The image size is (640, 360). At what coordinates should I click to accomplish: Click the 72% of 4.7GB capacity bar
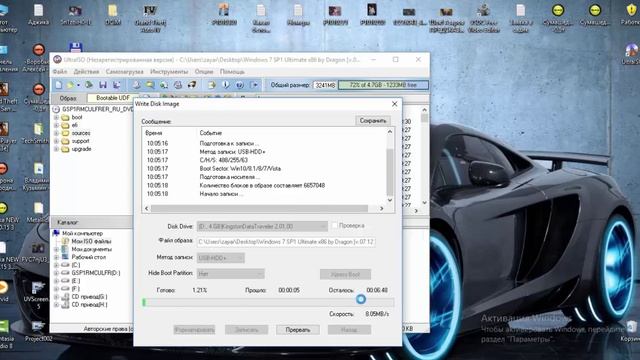pyautogui.click(x=383, y=85)
